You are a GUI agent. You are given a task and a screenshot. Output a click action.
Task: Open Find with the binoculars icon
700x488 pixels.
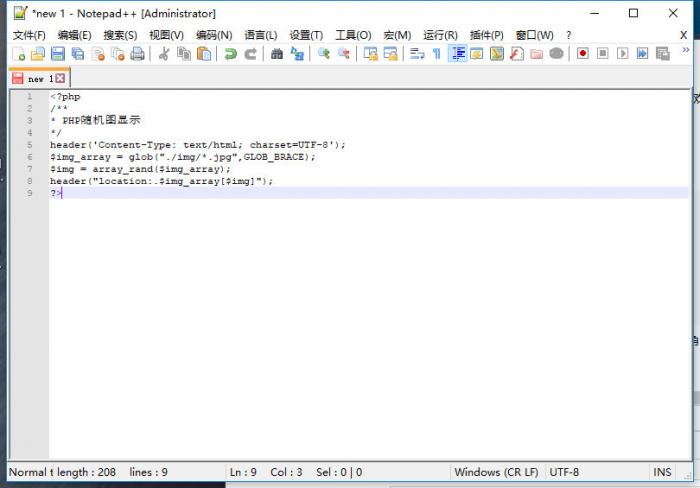(277, 54)
